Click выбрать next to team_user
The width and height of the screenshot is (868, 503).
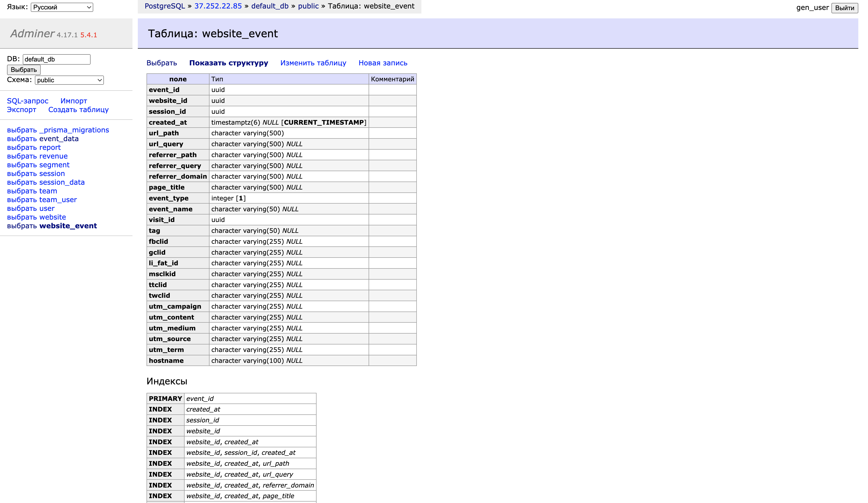pos(22,200)
